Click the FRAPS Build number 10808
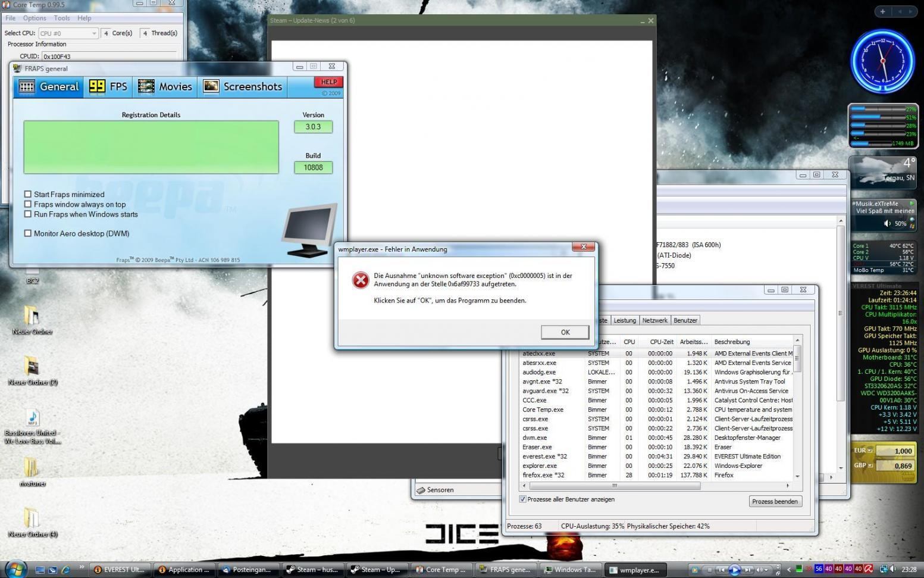924x578 pixels. 313,167
